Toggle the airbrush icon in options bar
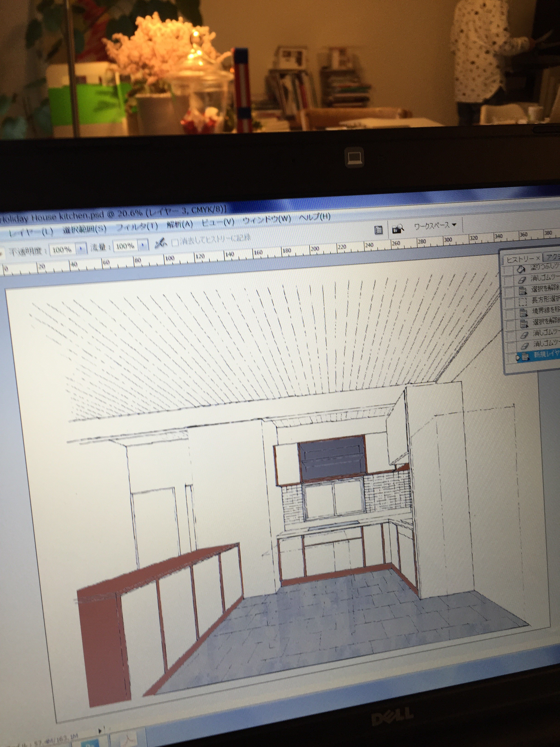 point(161,243)
